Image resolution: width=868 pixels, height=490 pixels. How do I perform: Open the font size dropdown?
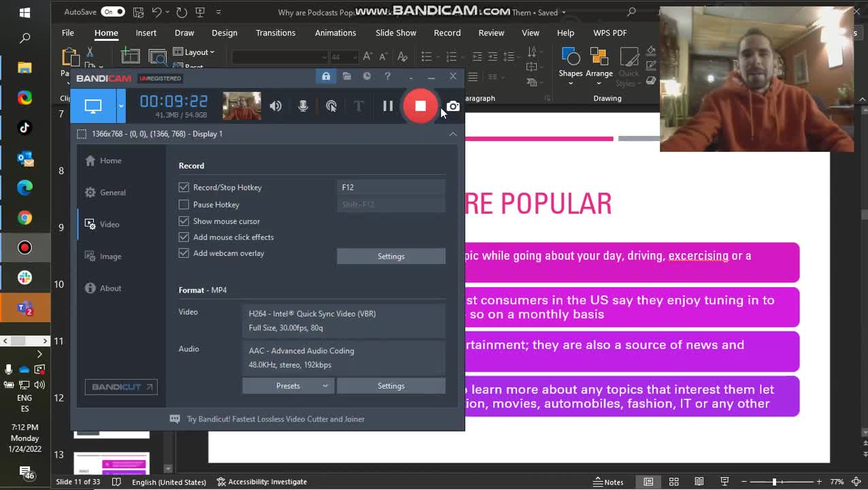click(x=355, y=57)
